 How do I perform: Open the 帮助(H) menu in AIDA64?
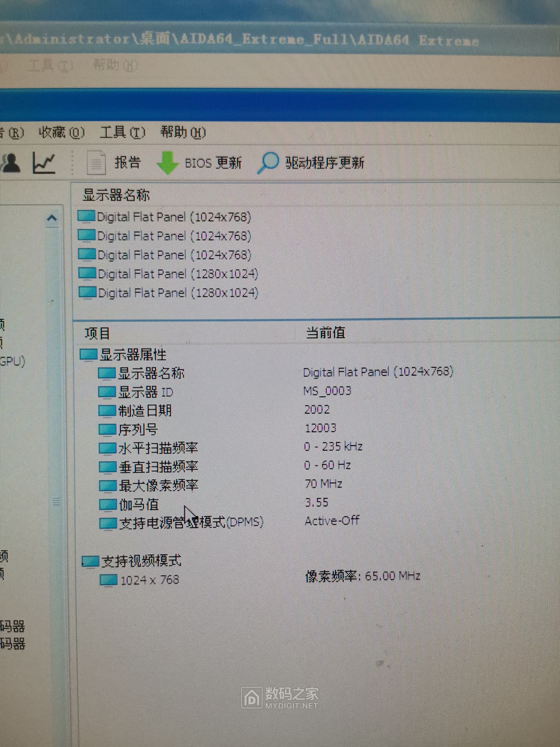point(183,132)
